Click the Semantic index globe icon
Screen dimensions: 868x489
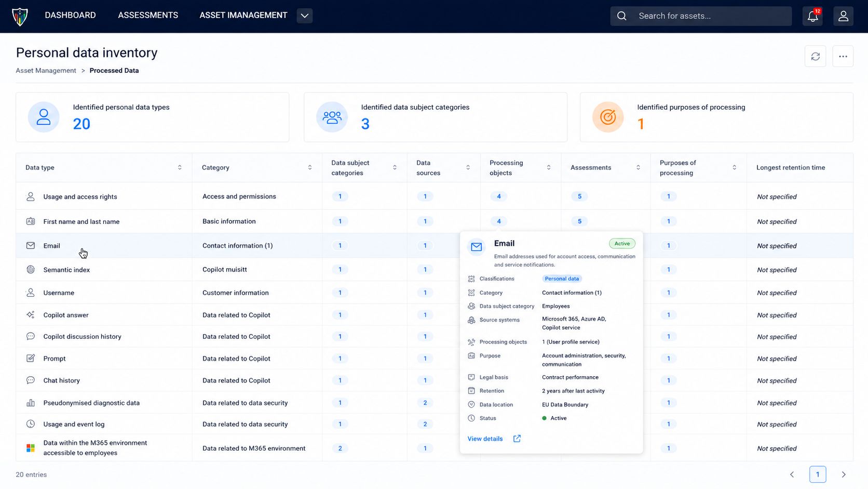click(31, 270)
